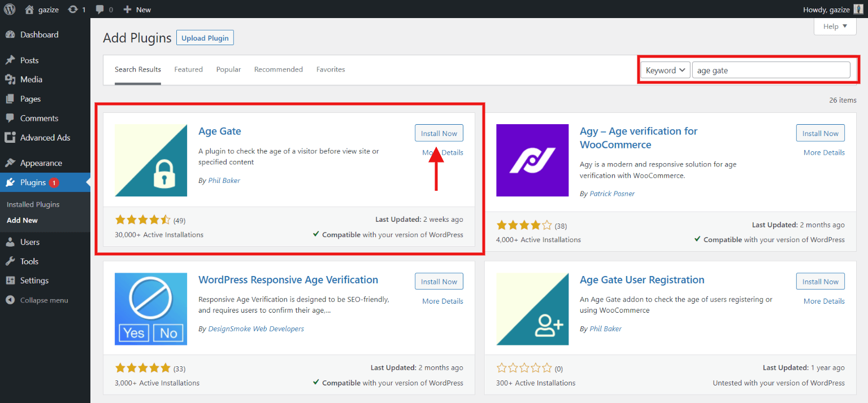Switch to the Favorites tab
The width and height of the screenshot is (868, 403).
coord(331,69)
